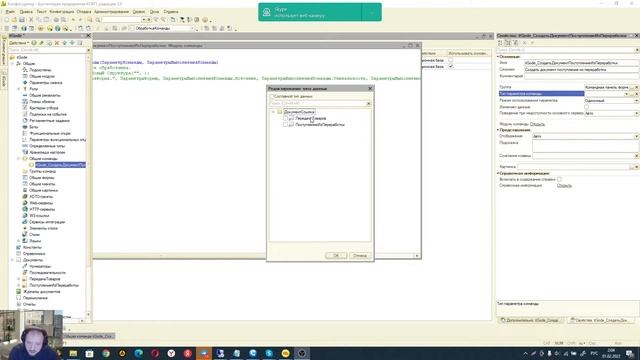Click the Cut scissors icon in main toolbar

(31, 20)
